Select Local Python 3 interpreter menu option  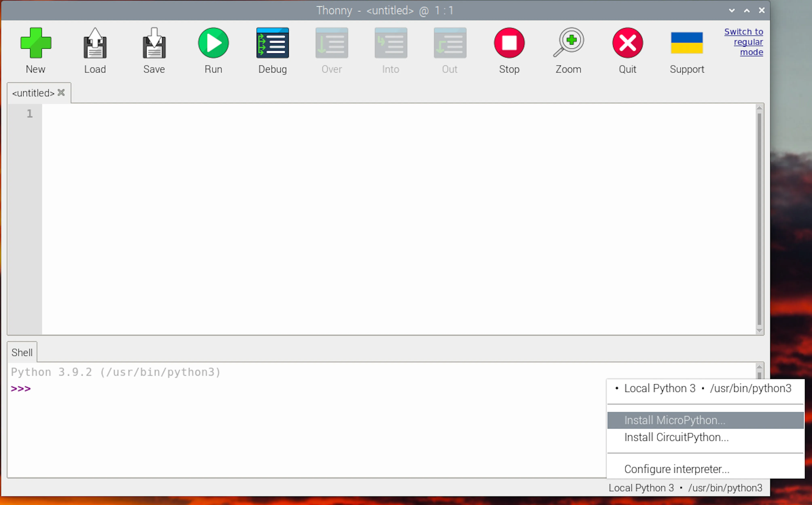coord(705,388)
